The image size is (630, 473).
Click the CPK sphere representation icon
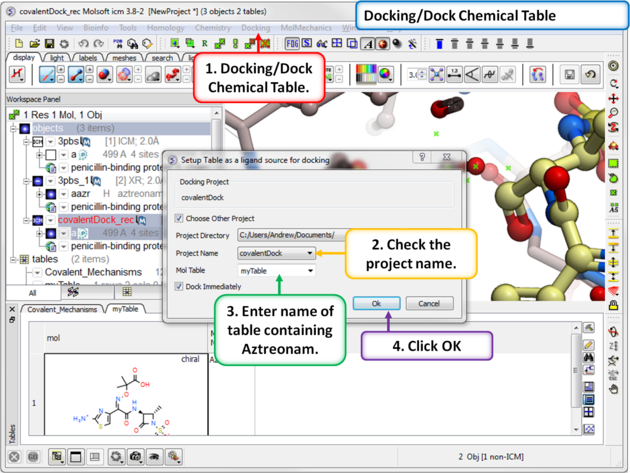[105, 75]
